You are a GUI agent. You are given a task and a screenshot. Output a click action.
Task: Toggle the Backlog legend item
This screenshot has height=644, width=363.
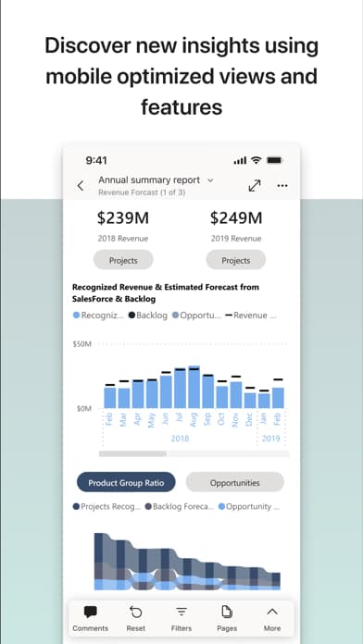[x=148, y=316]
